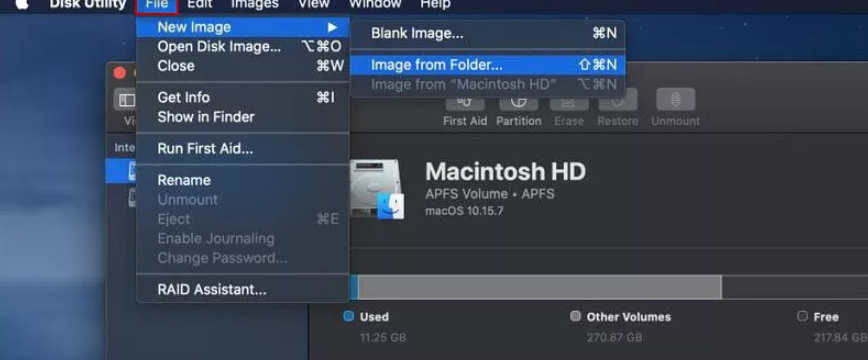
Task: Select Close from the File menu
Action: 243,66
